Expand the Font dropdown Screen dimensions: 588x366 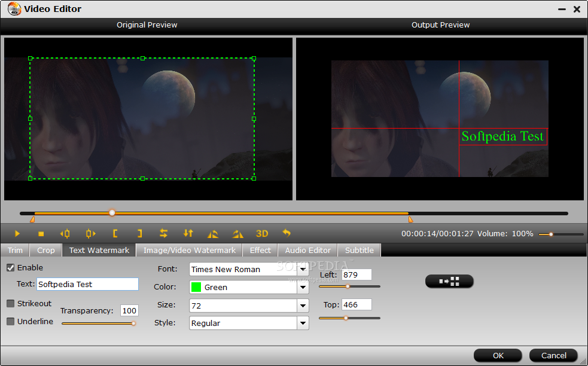pyautogui.click(x=303, y=269)
